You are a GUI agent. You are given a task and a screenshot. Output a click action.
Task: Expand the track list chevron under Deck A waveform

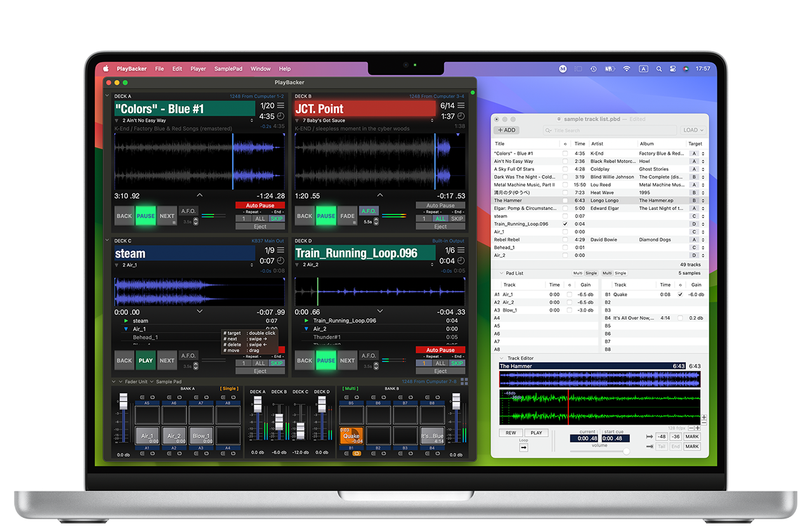coord(200,195)
